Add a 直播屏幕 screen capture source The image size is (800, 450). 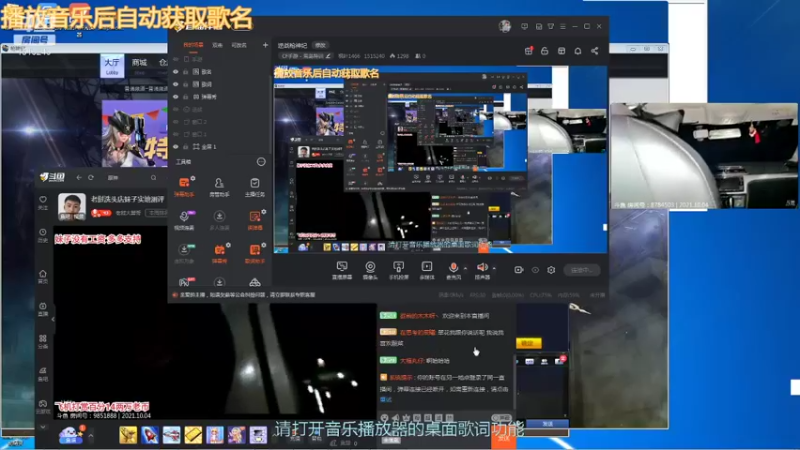[342, 270]
